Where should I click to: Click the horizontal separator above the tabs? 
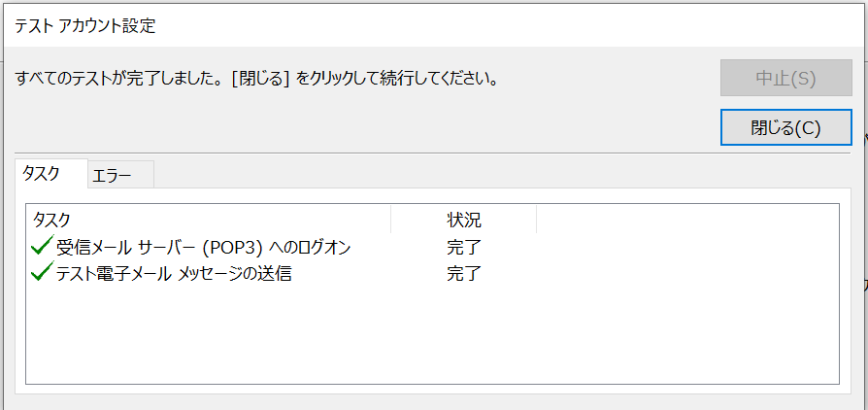[432, 153]
